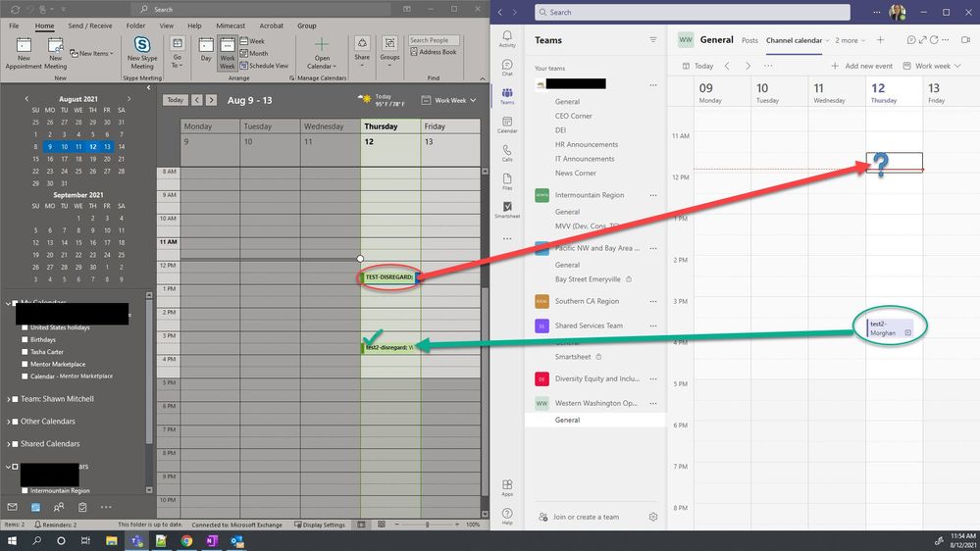This screenshot has height=551, width=980.
Task: Open Posts tab in Teams channel
Action: pos(749,40)
